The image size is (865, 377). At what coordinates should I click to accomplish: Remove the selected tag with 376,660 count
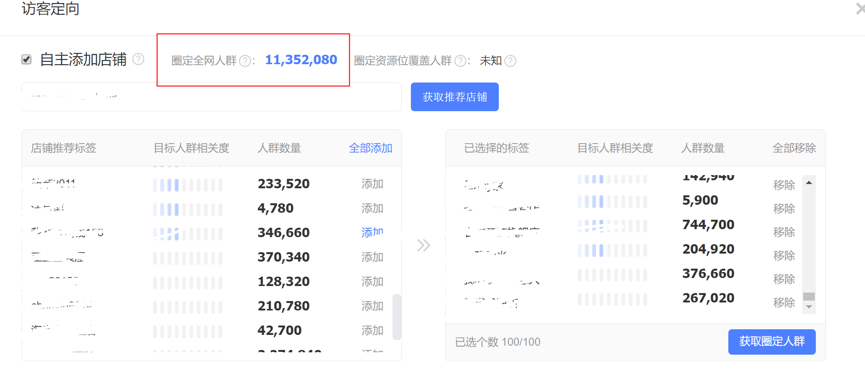[784, 279]
